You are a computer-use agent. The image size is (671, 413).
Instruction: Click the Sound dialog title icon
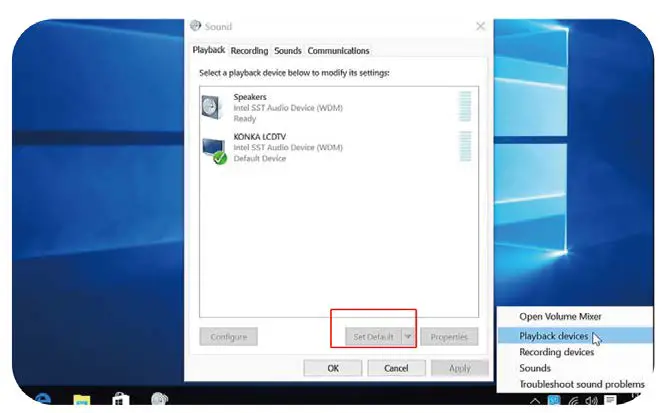[x=196, y=26]
